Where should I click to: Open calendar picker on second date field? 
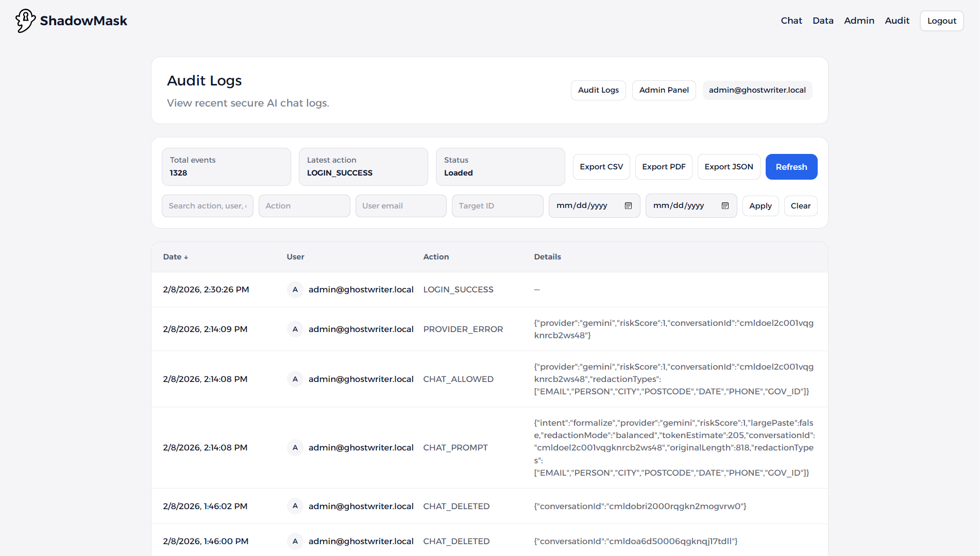coord(725,206)
